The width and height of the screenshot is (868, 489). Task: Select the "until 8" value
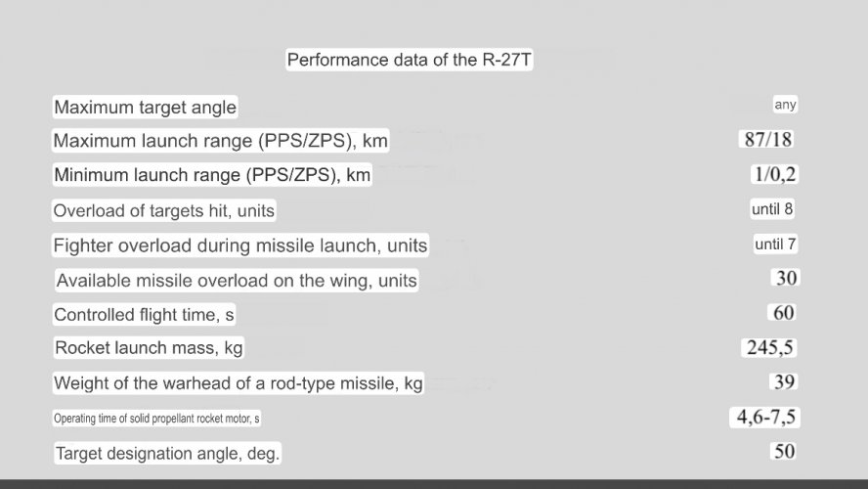772,208
